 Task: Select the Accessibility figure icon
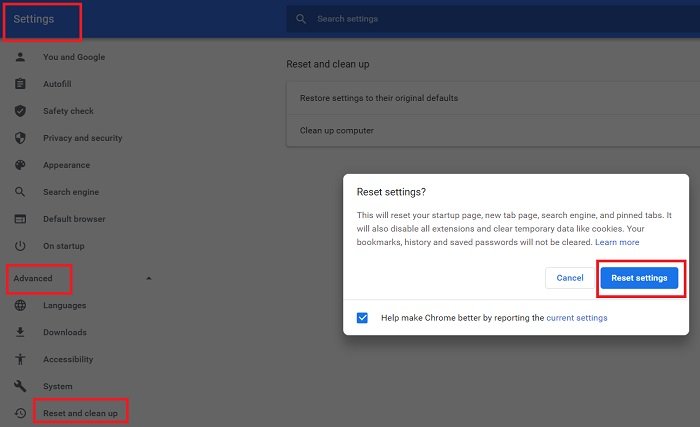coord(20,359)
